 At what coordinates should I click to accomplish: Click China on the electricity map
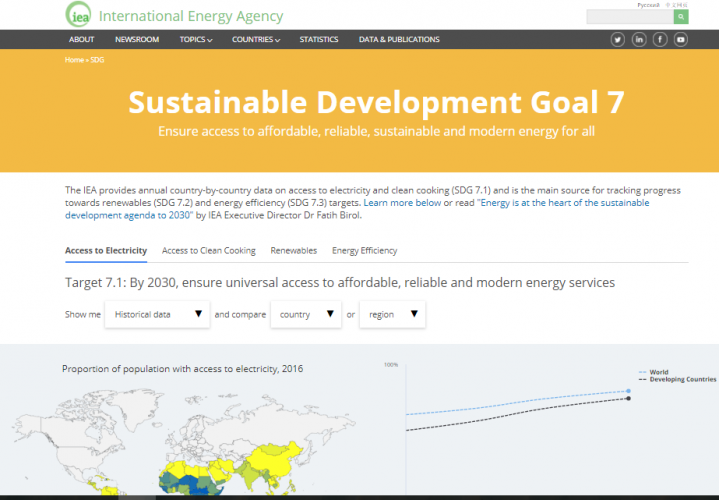[x=273, y=461]
